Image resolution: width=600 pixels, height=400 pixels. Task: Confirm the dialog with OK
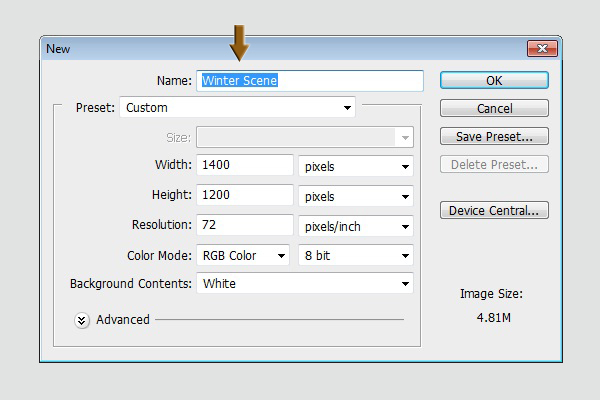(494, 80)
